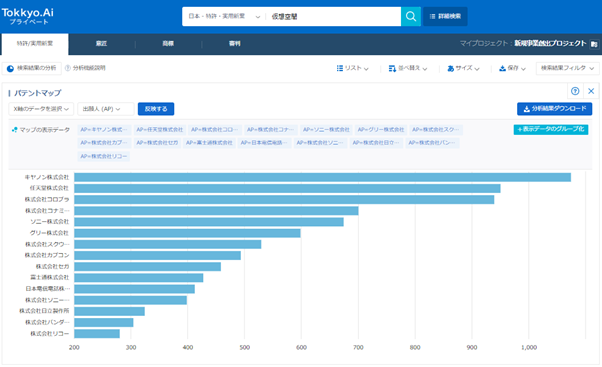The height and width of the screenshot is (367, 602).
Task: Click the ソニー株式会社 chart bar
Action: point(209,222)
